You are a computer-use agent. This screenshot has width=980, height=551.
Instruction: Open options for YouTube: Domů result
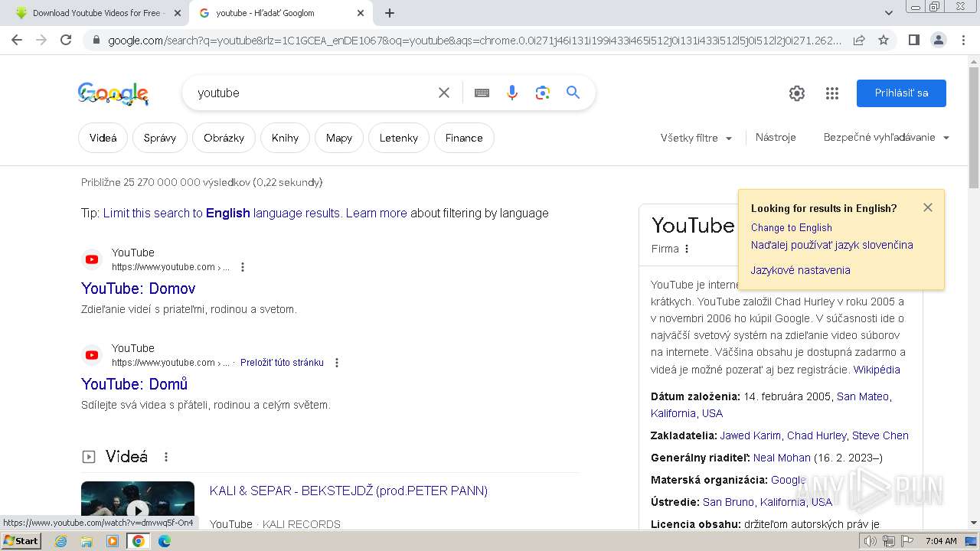point(336,363)
